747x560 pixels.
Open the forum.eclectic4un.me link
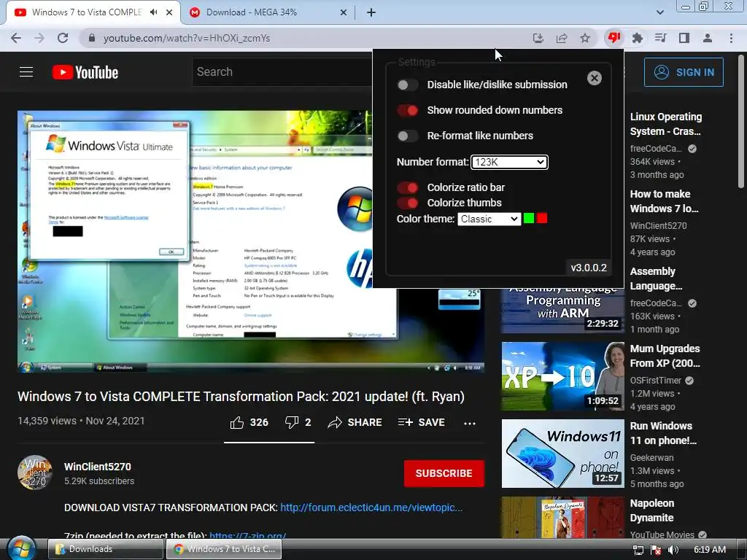click(371, 507)
